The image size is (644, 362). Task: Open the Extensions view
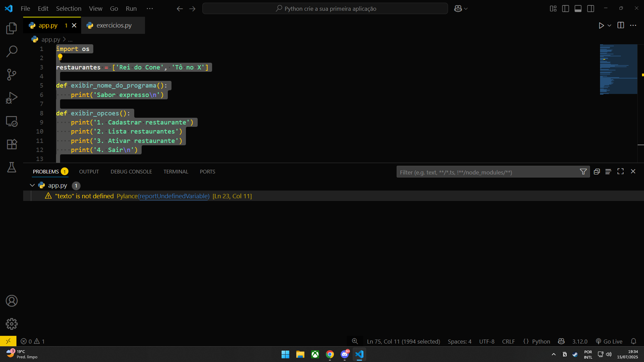pos(12,144)
